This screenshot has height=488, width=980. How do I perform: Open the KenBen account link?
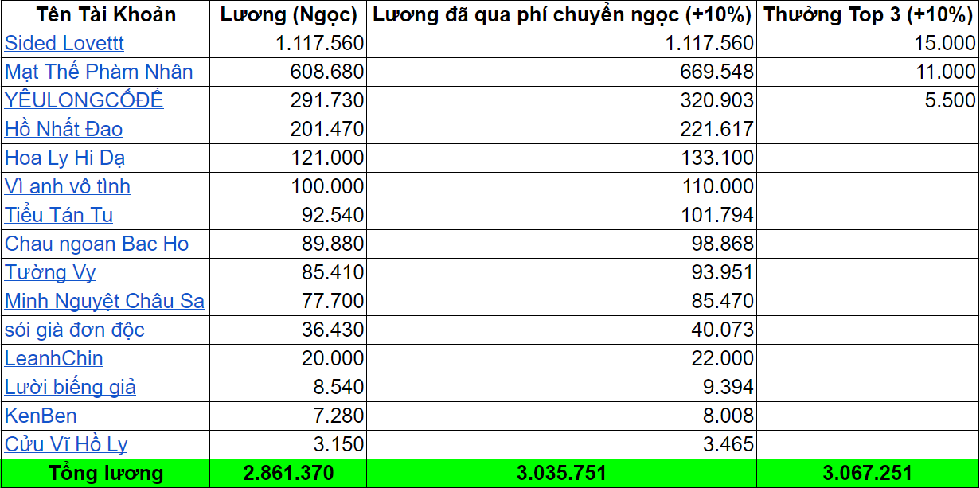40,415
